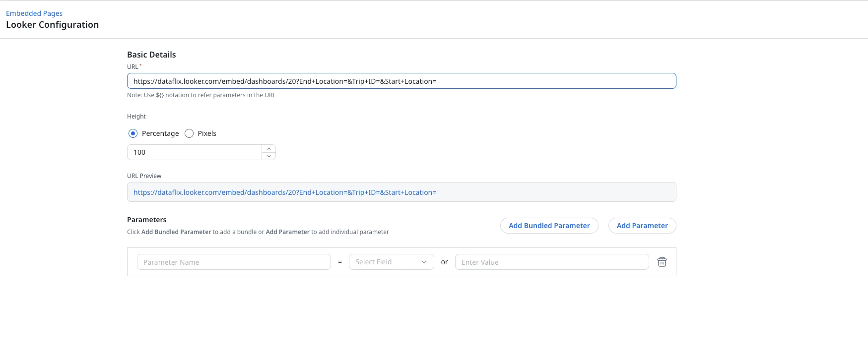The height and width of the screenshot is (359, 868).
Task: Open the URL Preview link
Action: (285, 192)
